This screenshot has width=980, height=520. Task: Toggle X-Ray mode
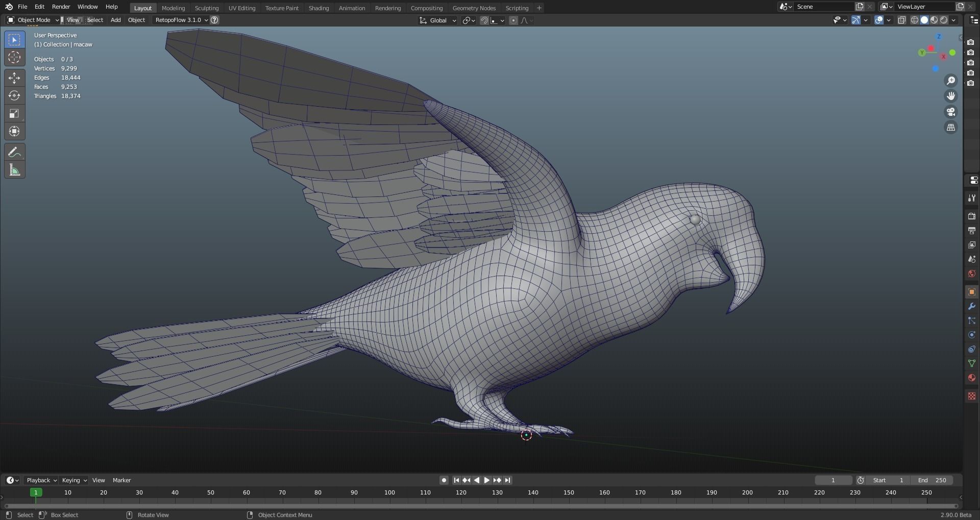pyautogui.click(x=902, y=20)
